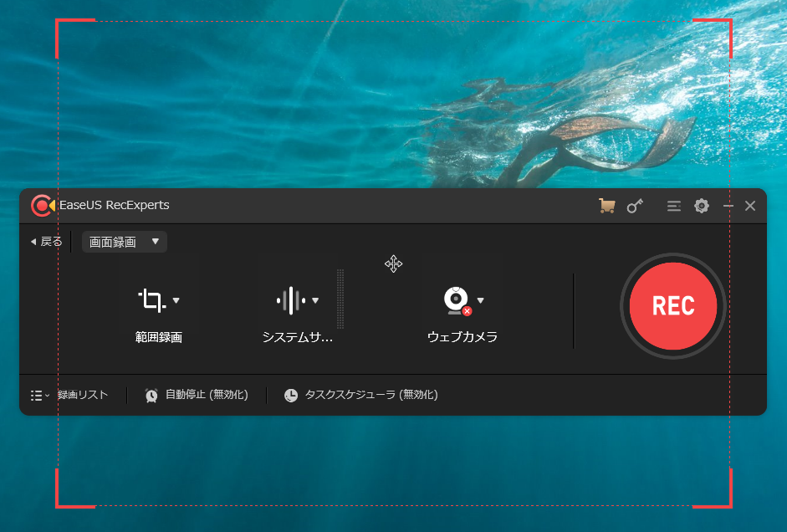Open タスクスケジューラ task scheduler
787x532 pixels.
tap(371, 395)
